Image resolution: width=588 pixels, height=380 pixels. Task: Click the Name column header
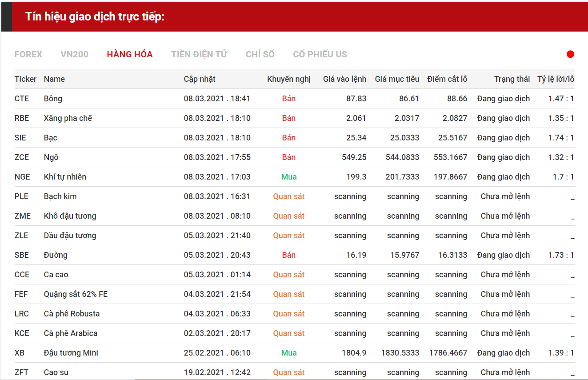[x=54, y=79]
